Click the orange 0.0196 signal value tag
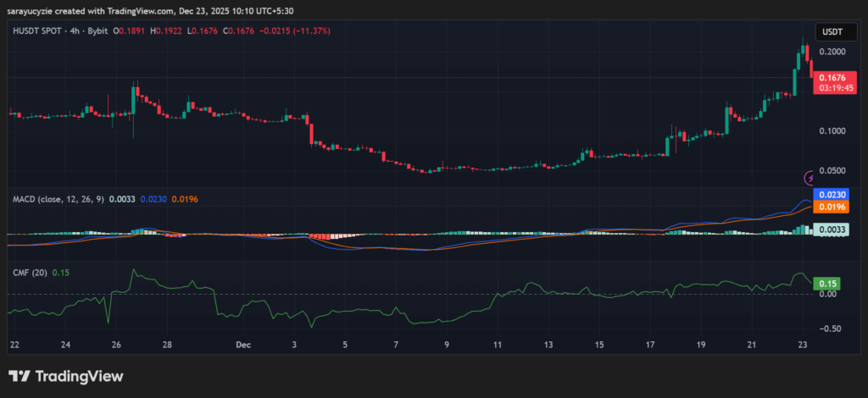 tap(830, 207)
